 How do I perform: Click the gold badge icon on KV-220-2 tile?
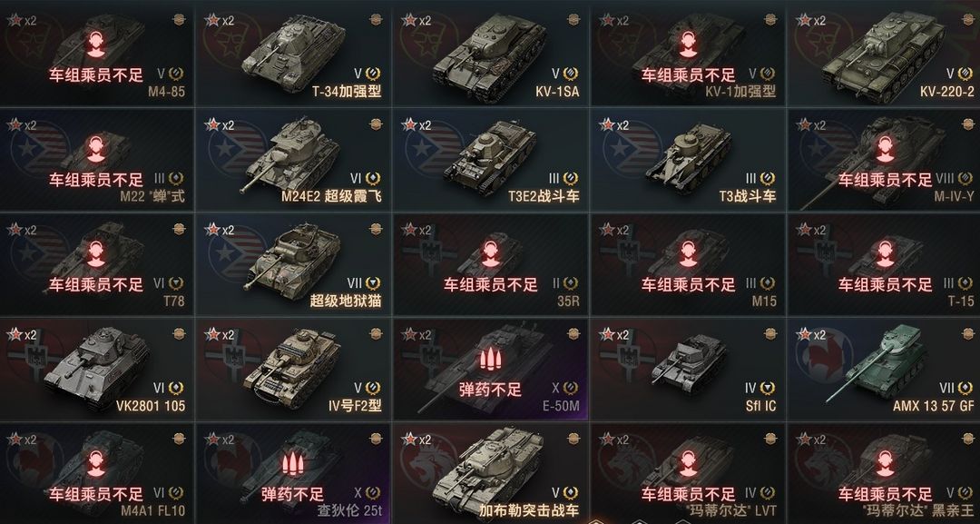click(967, 19)
